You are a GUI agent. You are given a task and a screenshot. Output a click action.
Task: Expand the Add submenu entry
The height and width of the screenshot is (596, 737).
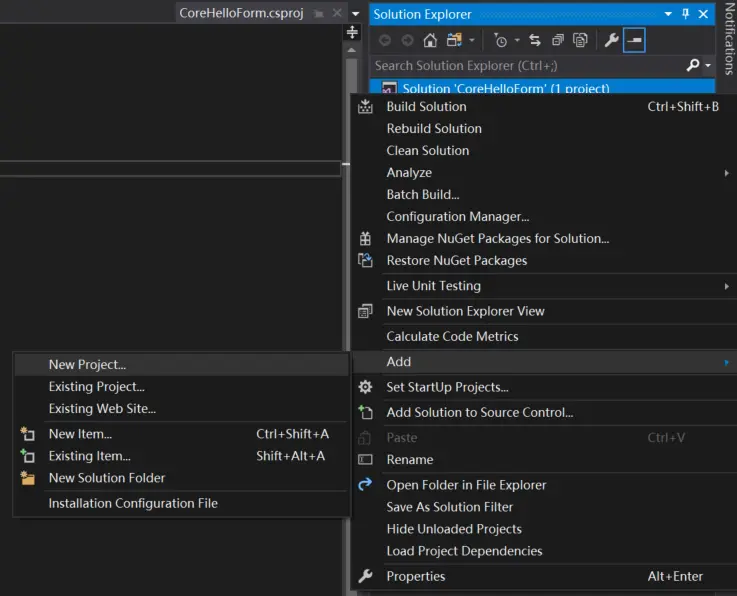[544, 362]
